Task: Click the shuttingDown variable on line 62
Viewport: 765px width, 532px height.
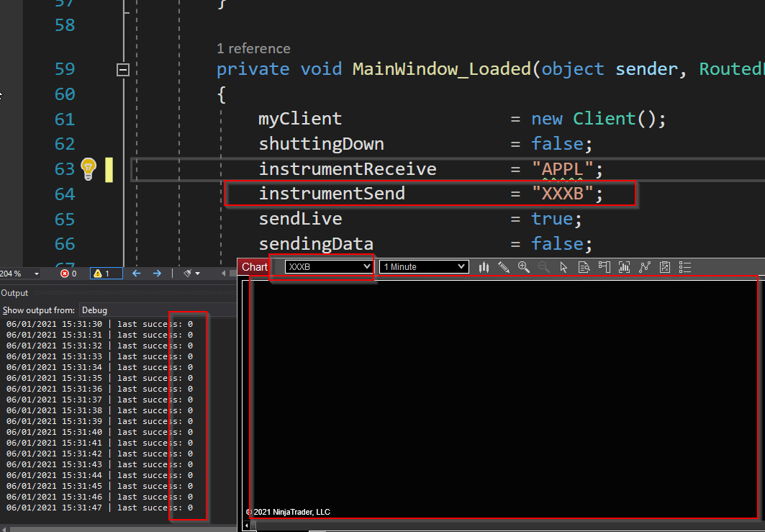Action: click(322, 143)
